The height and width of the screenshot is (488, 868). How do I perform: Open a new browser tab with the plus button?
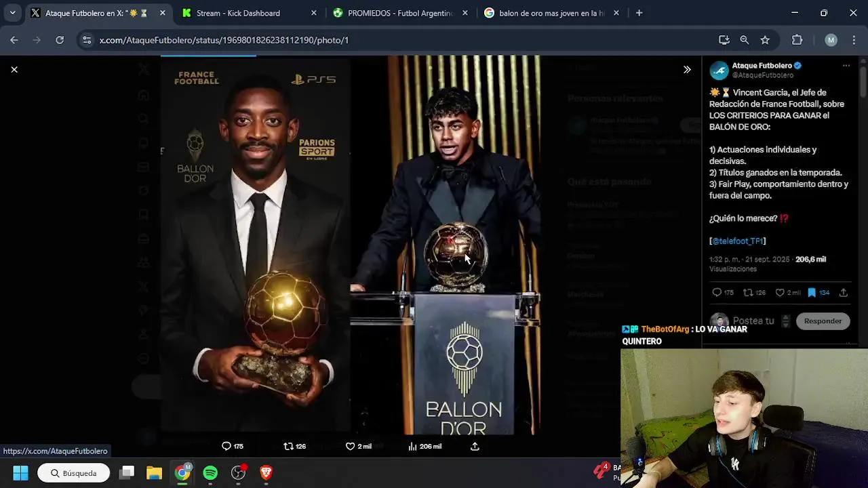point(639,13)
